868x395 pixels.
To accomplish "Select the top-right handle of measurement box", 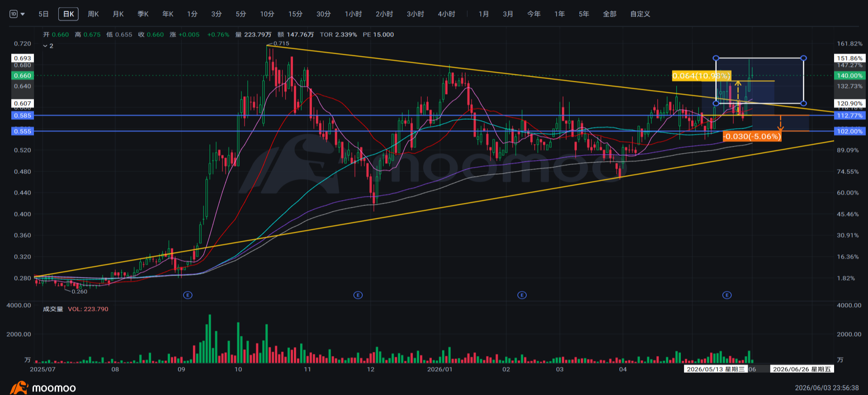I will (x=803, y=58).
